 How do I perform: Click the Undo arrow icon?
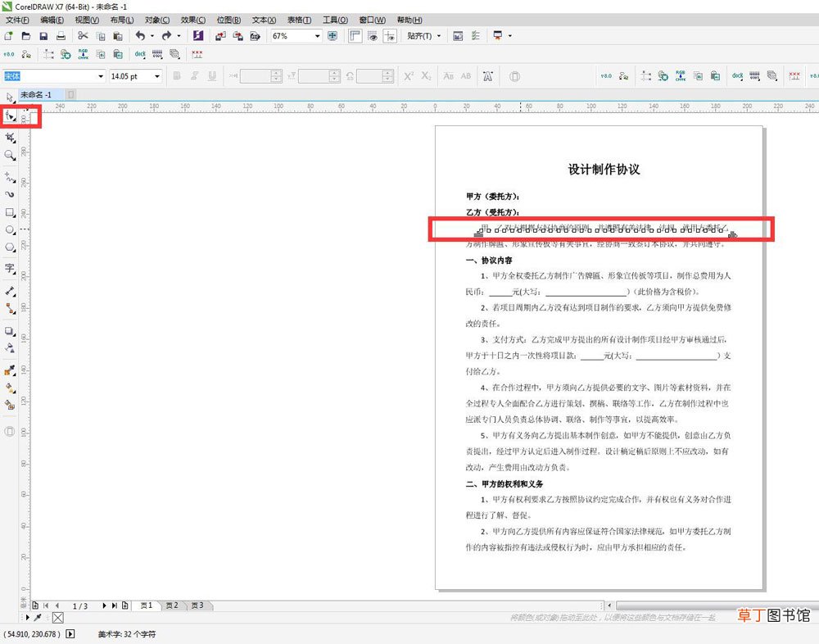point(140,35)
